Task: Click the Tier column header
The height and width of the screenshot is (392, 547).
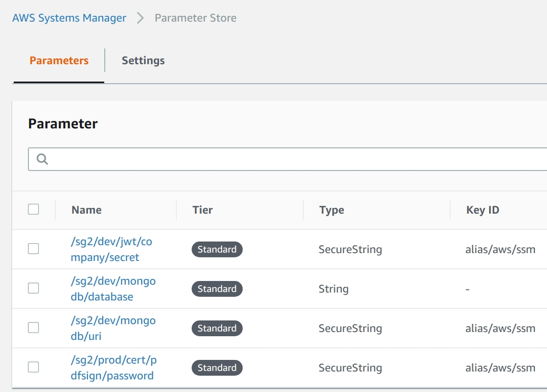Action: tap(202, 210)
